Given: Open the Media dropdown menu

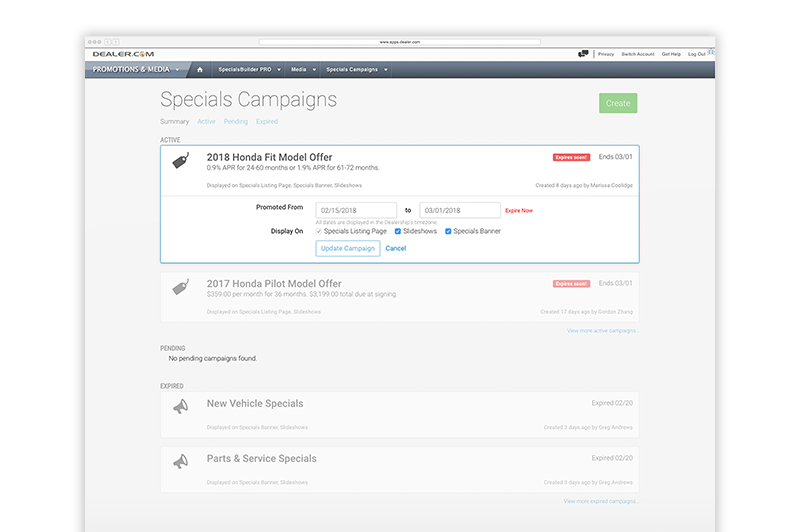Looking at the screenshot, I should tap(304, 69).
